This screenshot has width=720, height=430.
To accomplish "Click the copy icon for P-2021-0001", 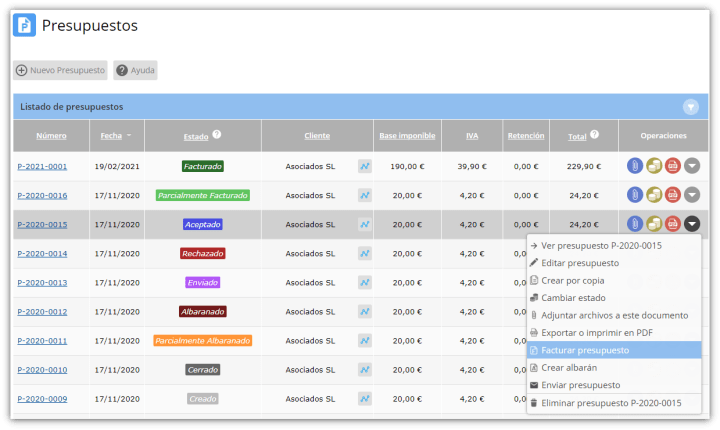I will click(654, 166).
